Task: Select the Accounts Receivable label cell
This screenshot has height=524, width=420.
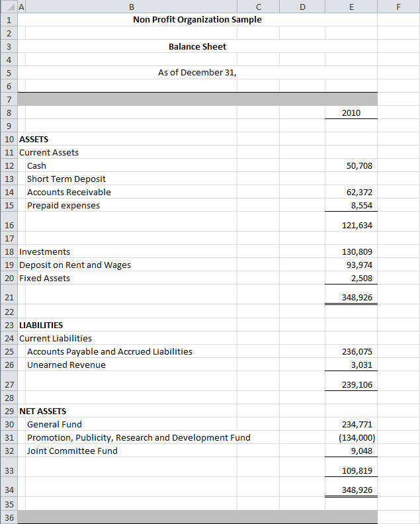Action: click(x=69, y=192)
